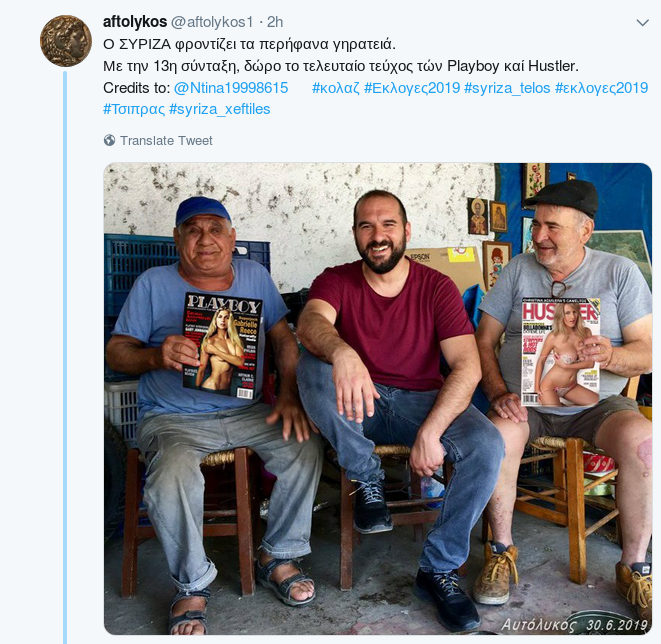Click the 2h timestamp of the tweet

pos(275,22)
